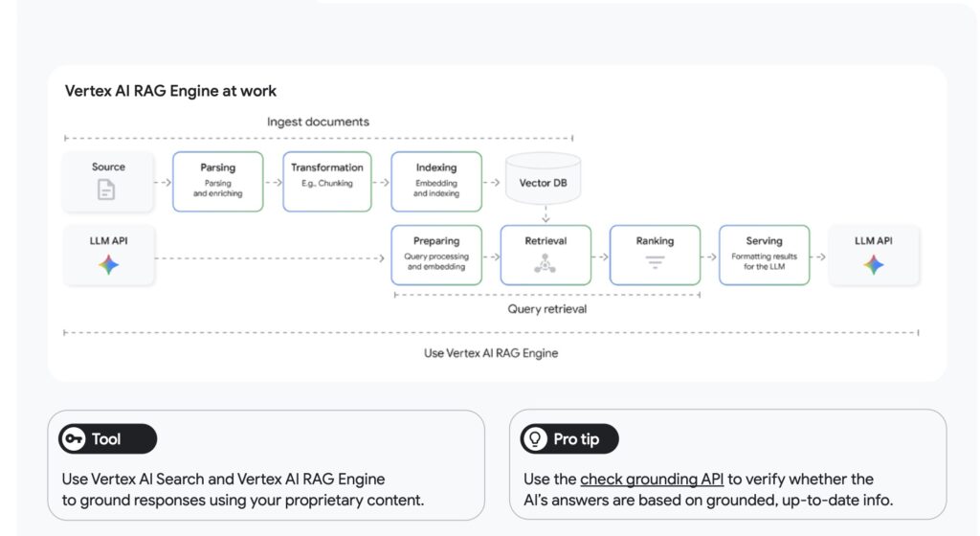Select the Preparing query processing box
Image resolution: width=980 pixels, height=536 pixels.
435,255
